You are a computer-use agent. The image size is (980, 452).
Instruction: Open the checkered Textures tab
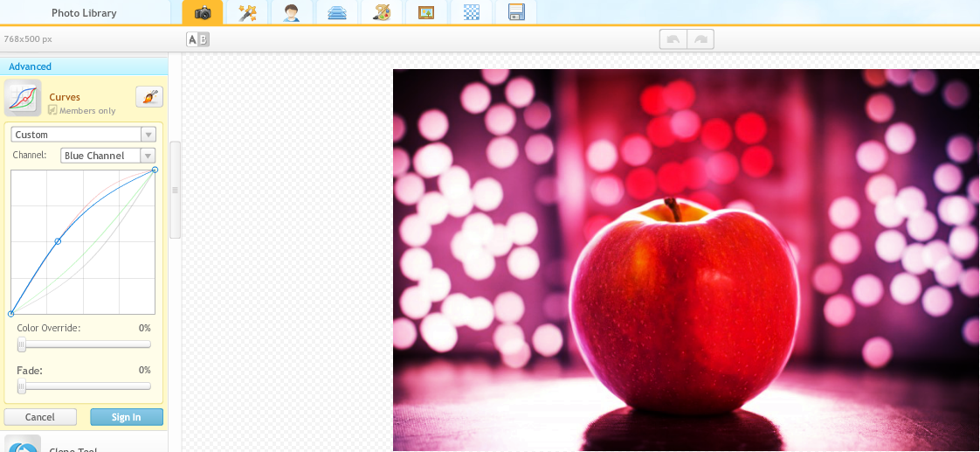point(472,12)
